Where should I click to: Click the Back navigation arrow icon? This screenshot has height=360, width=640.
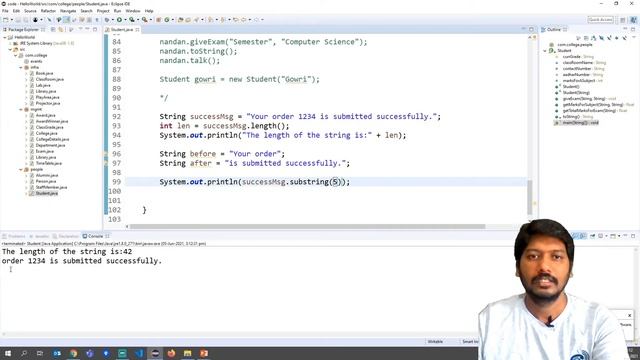click(244, 20)
